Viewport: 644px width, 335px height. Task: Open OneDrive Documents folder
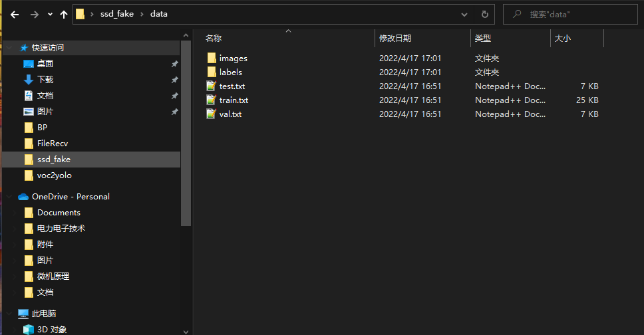[59, 213]
